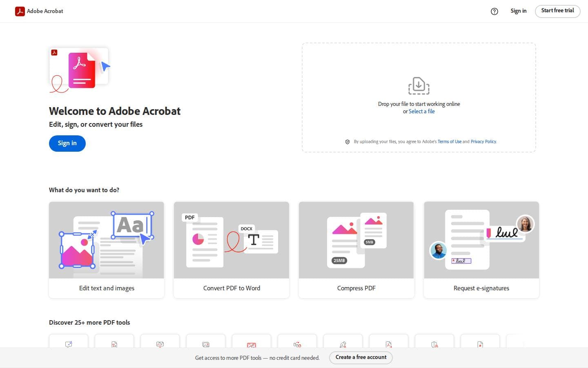
Task: Click Create a free account
Action: (x=361, y=357)
